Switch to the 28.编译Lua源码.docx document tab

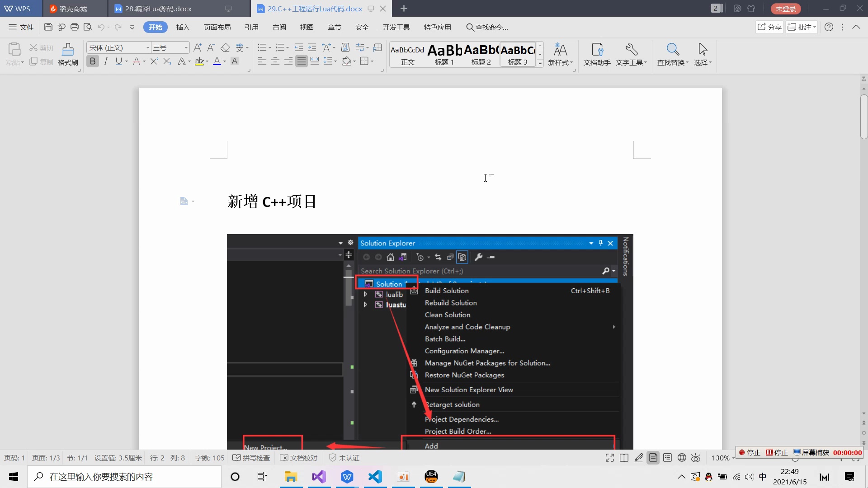(x=158, y=8)
